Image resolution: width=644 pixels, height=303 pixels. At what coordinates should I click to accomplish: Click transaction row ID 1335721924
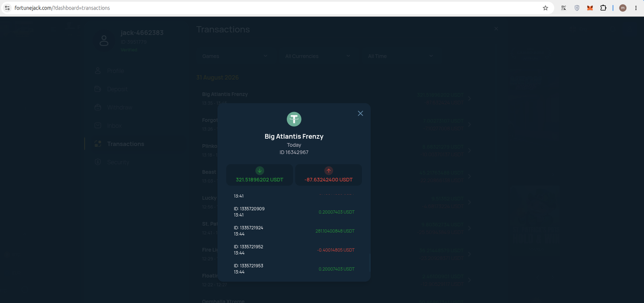294,231
